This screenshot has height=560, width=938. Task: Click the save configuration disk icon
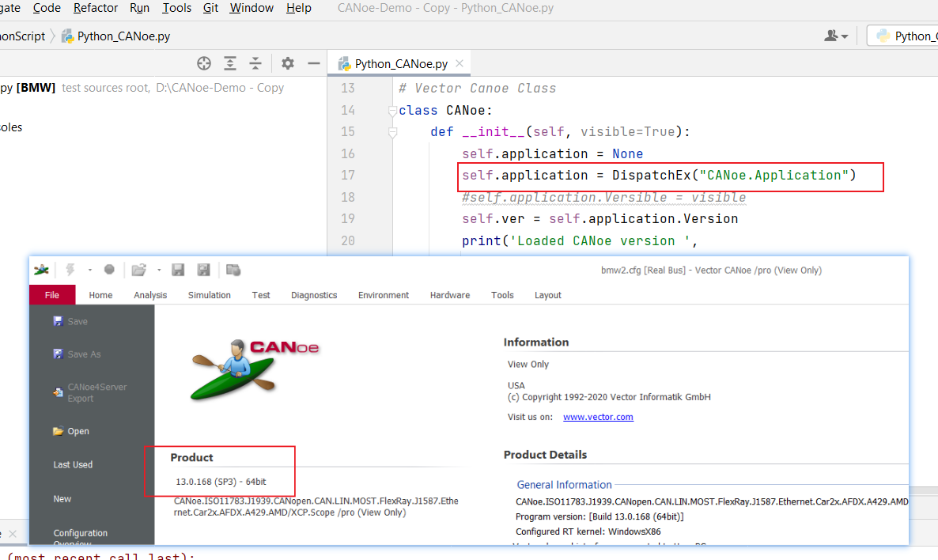tap(178, 270)
